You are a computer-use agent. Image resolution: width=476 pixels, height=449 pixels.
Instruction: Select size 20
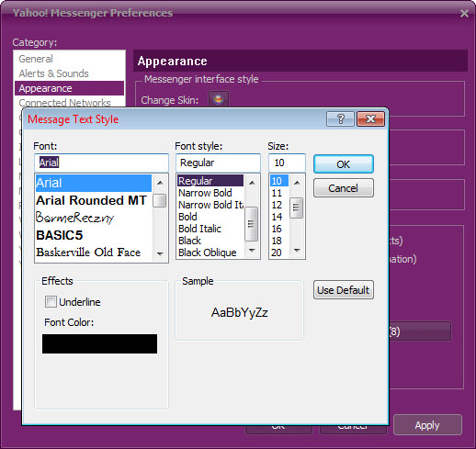point(279,253)
